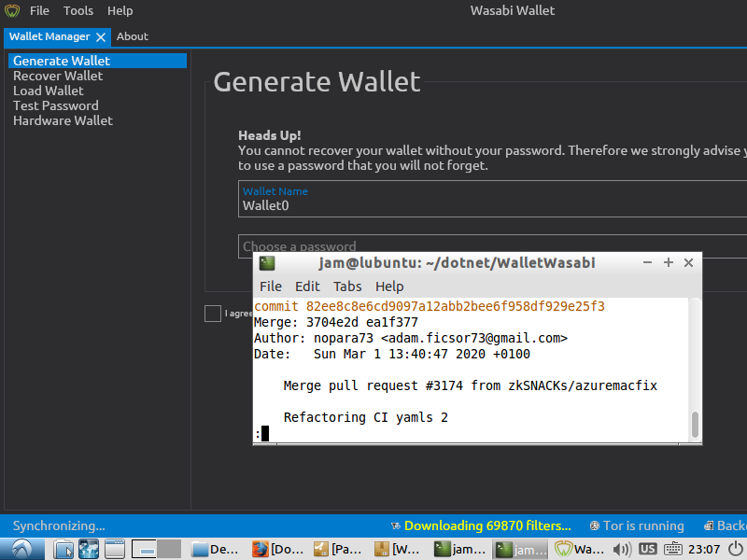
Task: Switch to the About tab
Action: pyautogui.click(x=132, y=36)
